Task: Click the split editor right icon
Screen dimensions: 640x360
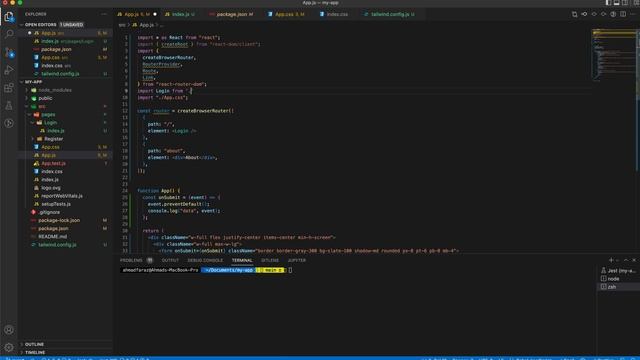Action: (x=623, y=14)
